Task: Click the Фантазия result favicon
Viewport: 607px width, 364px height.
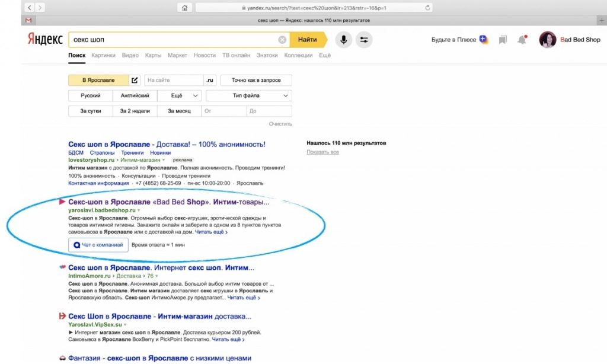Action: (x=62, y=358)
